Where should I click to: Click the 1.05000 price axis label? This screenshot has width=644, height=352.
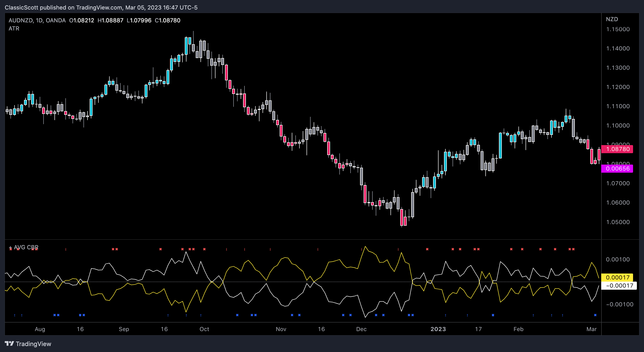(x=618, y=222)
